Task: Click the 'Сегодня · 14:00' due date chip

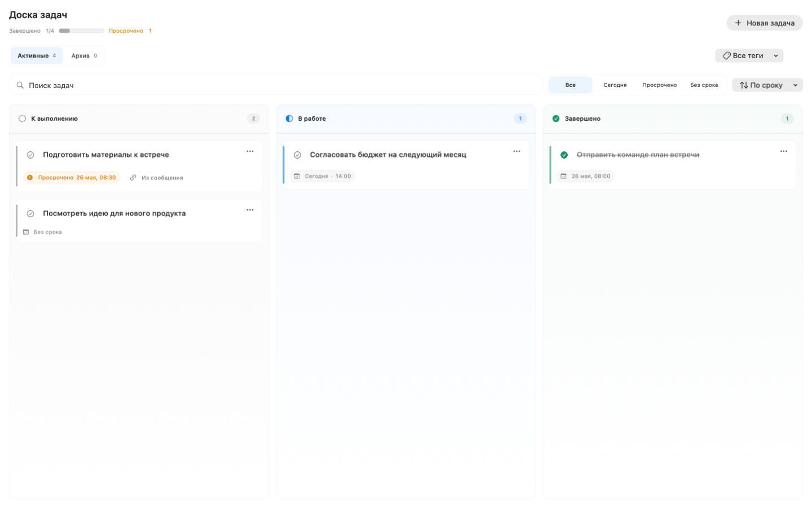Action: pos(323,176)
